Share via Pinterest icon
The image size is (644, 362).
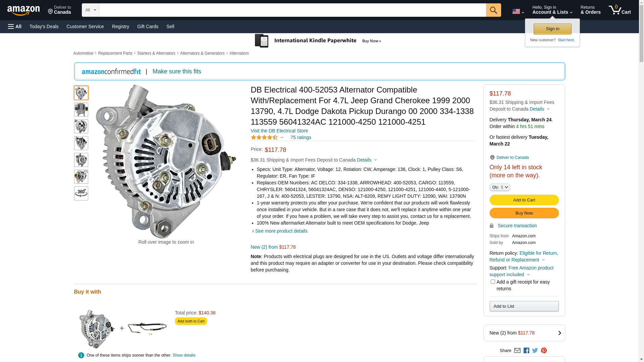[x=544, y=351]
